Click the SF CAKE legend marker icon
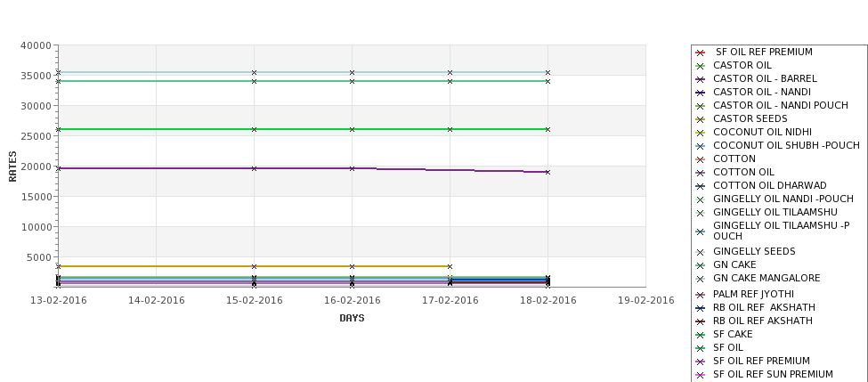868x382 pixels. [700, 335]
